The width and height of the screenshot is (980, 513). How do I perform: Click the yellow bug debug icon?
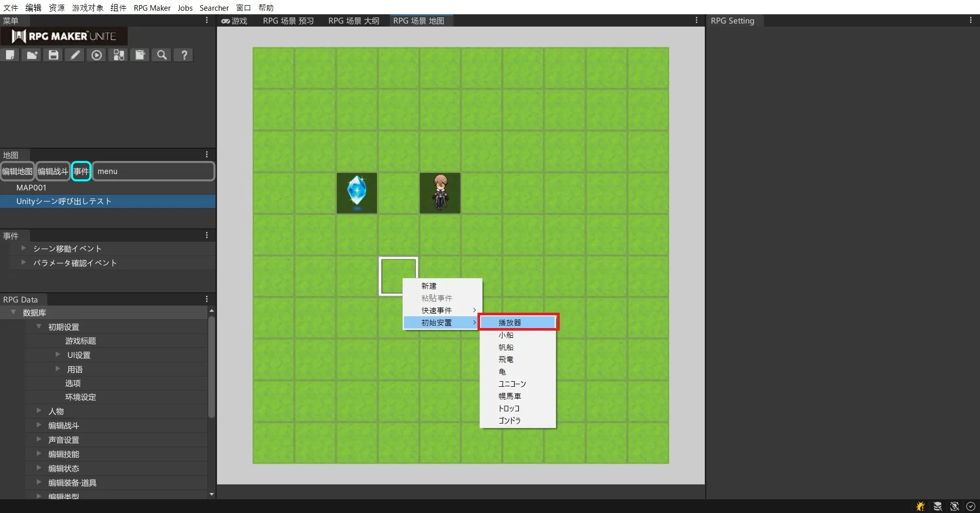tap(920, 506)
